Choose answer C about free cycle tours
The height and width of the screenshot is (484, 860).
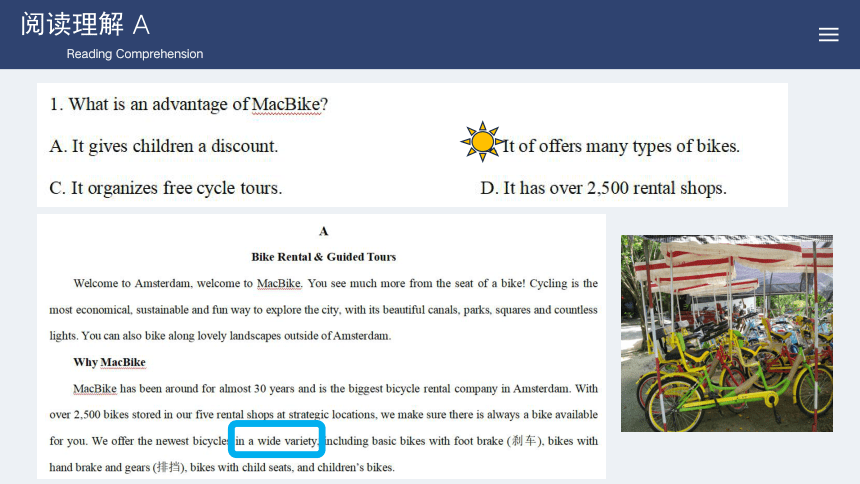point(166,188)
